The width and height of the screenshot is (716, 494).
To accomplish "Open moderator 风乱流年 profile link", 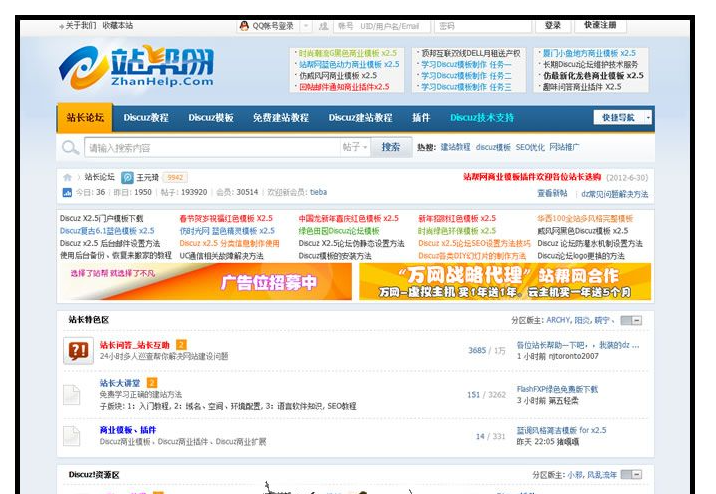I will (602, 475).
